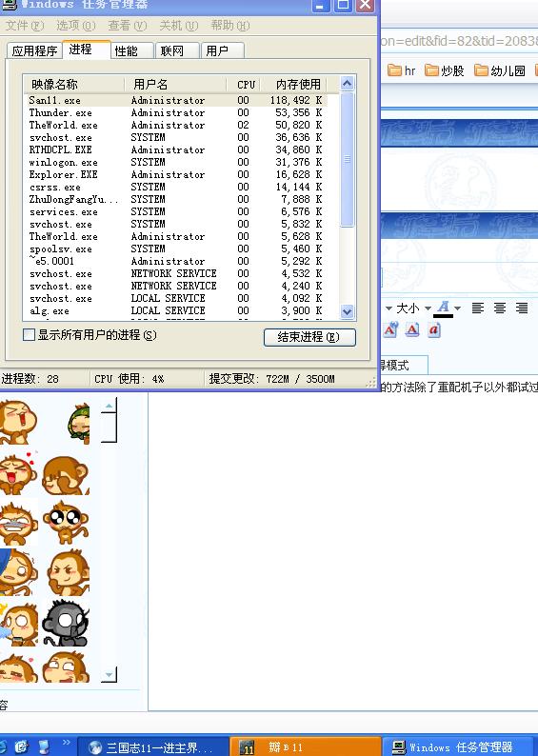
Task: Open the 查看(V) menu
Action: coord(127,25)
